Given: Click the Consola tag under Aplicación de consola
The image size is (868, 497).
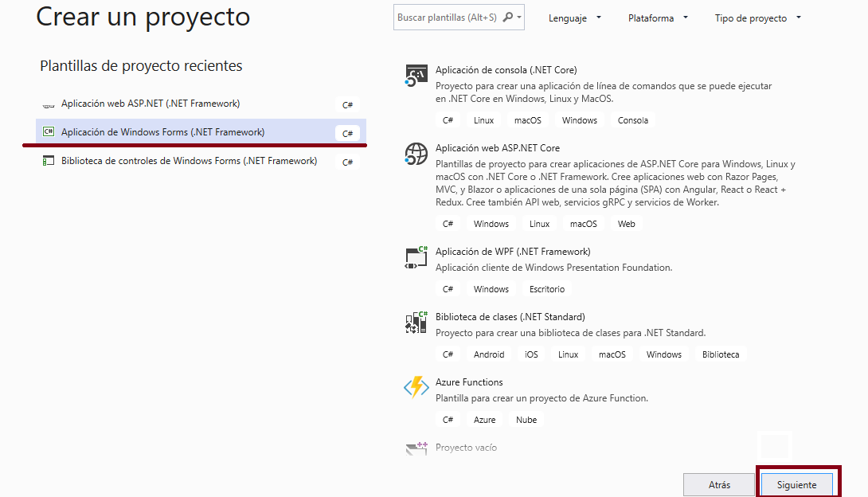Looking at the screenshot, I should [x=633, y=120].
